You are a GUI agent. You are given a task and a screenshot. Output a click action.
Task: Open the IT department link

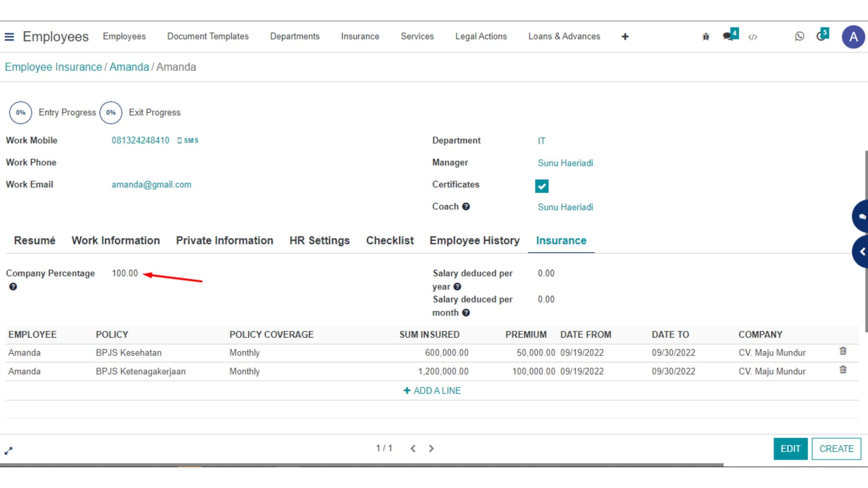pos(541,141)
